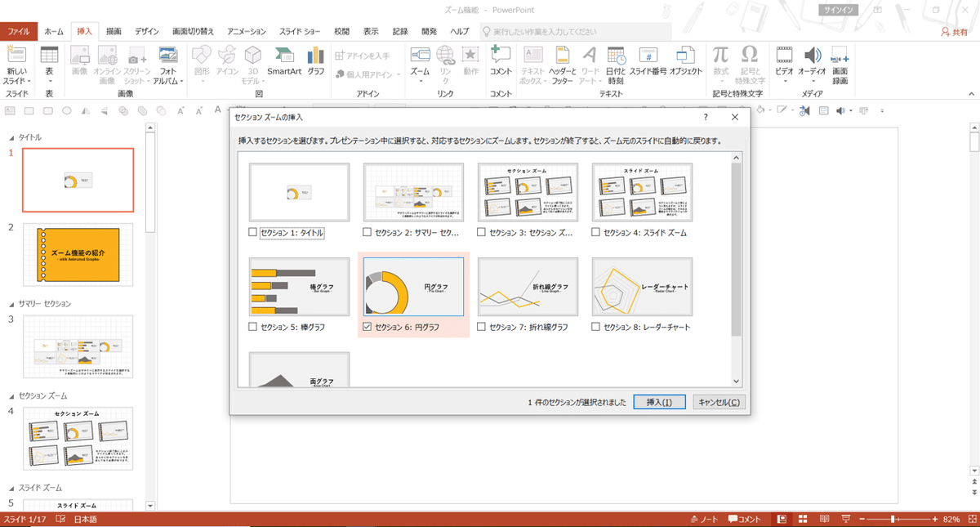The height and width of the screenshot is (527, 980).
Task: Click the zoom-in plus button
Action: (936, 520)
